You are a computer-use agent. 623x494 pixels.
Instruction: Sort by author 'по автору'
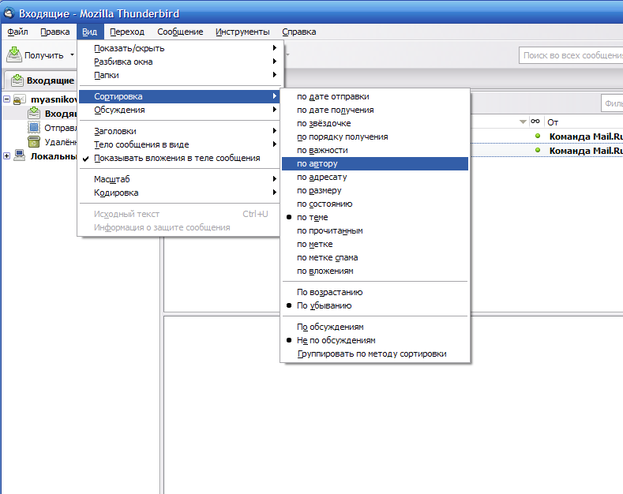(x=375, y=164)
